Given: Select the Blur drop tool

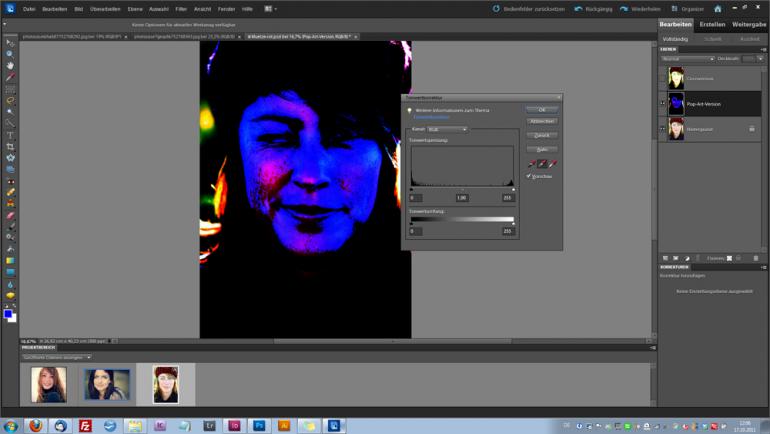Looking at the screenshot, I should point(10,284).
